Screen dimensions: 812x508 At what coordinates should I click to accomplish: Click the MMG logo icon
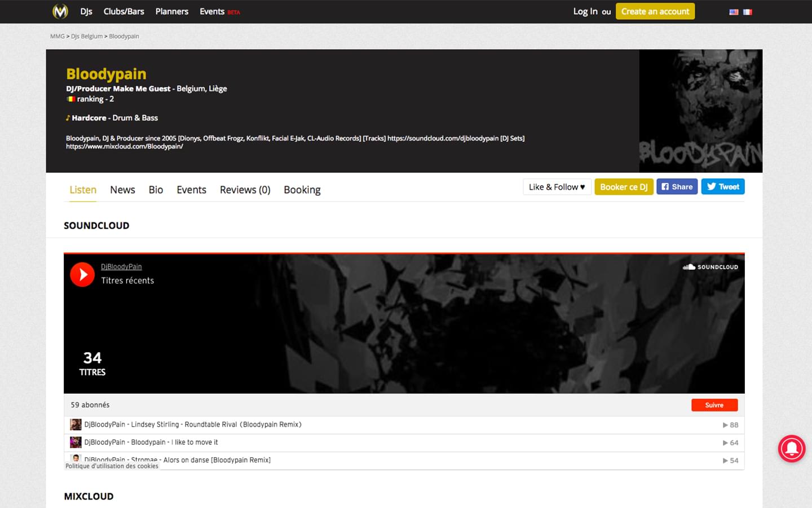[60, 11]
